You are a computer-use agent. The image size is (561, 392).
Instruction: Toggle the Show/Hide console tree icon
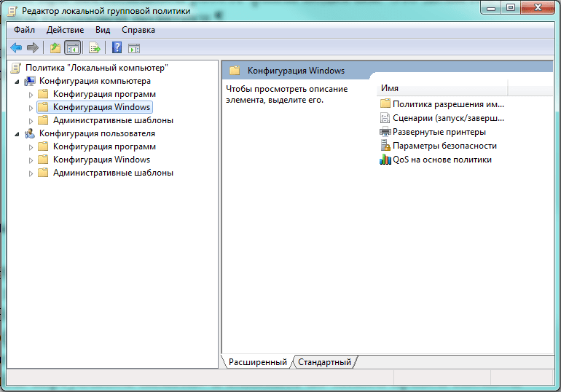pyautogui.click(x=73, y=47)
